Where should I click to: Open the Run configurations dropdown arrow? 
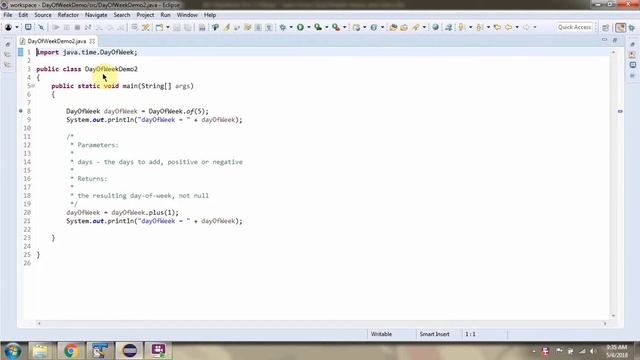(309, 27)
